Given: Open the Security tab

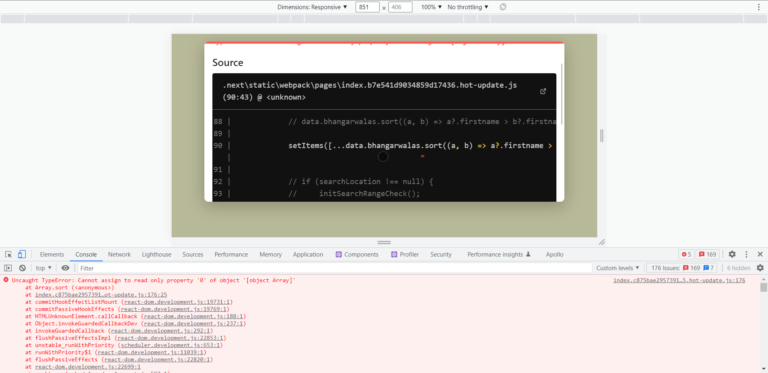Looking at the screenshot, I should (441, 255).
